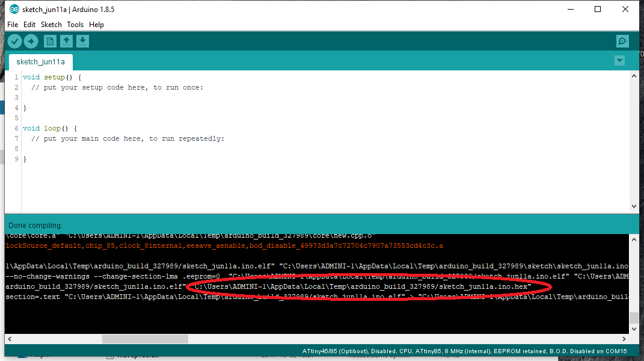Click the 'Done compiling.' status message
The width and height of the screenshot is (644, 361).
click(x=35, y=225)
